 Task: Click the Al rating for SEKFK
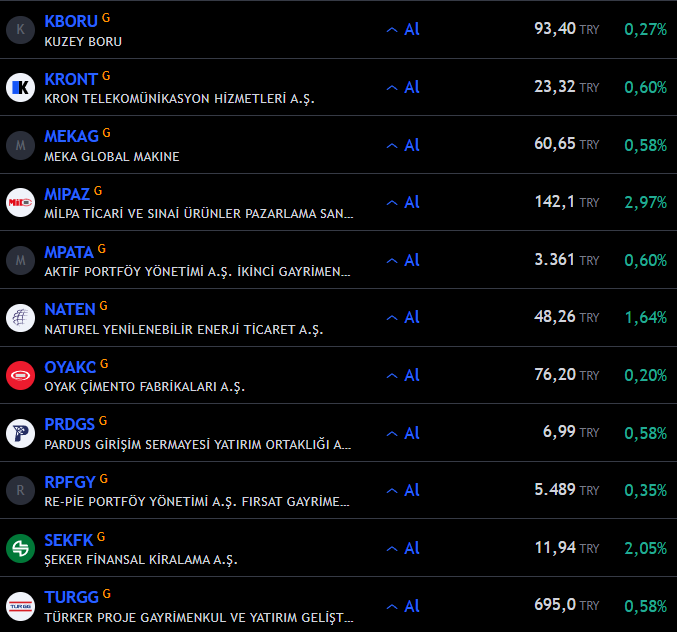click(x=403, y=548)
